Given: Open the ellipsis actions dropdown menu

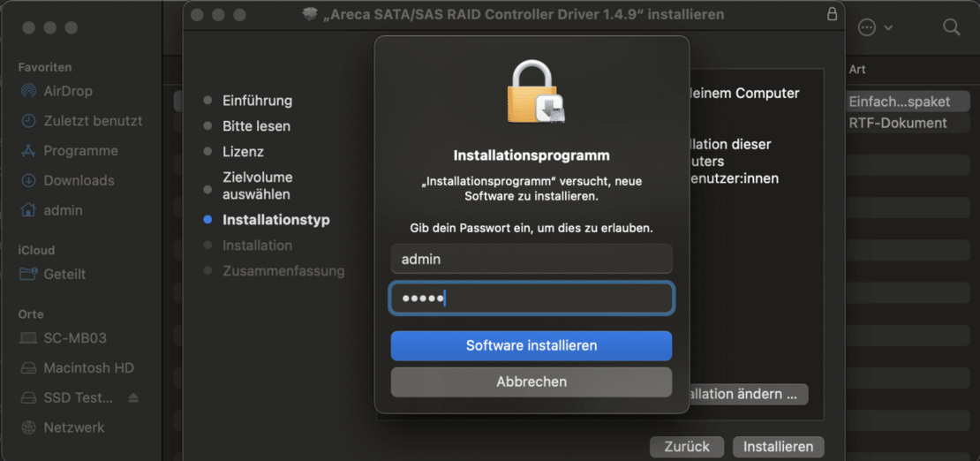Looking at the screenshot, I should coord(874,27).
